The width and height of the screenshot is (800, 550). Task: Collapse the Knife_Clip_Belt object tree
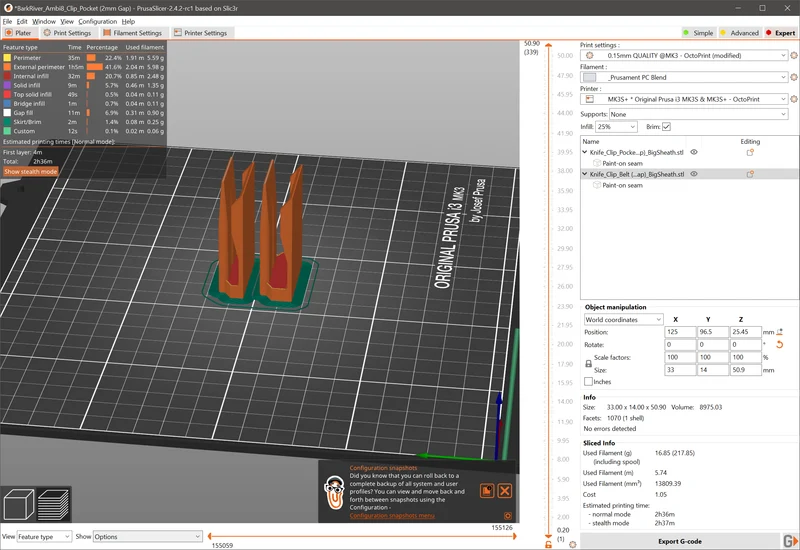[x=585, y=174]
